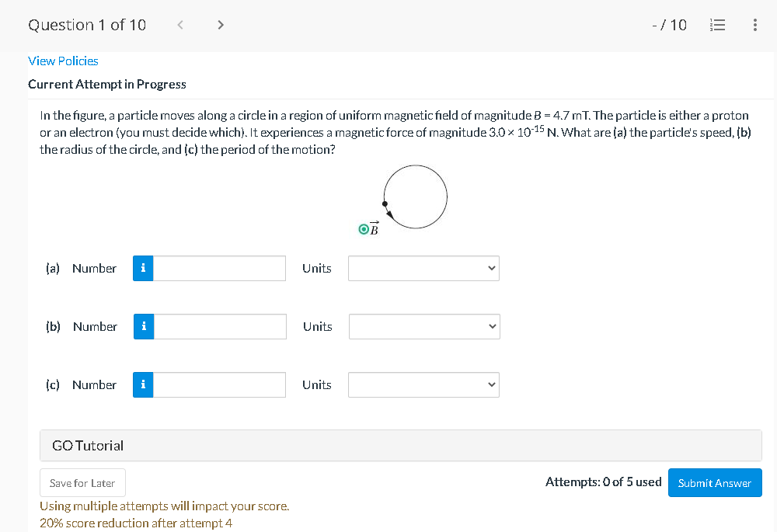Open the Units dropdown for part (a)

point(423,268)
